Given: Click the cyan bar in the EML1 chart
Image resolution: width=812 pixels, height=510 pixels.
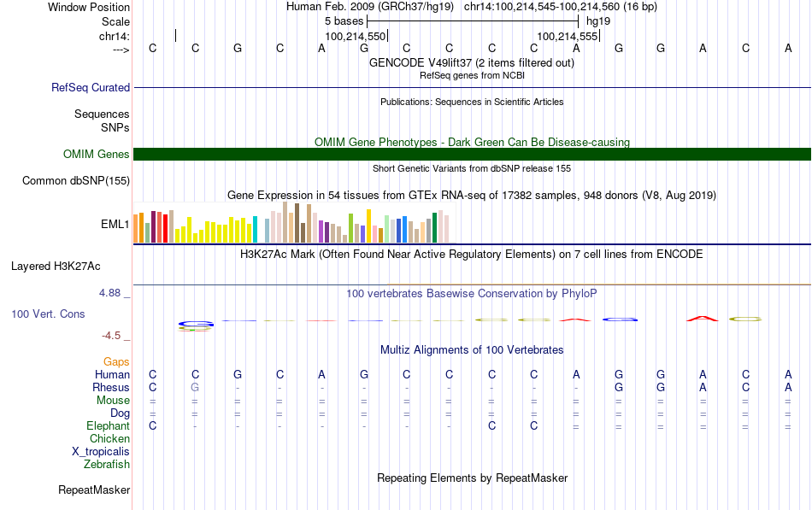Looking at the screenshot, I should click(x=255, y=229).
